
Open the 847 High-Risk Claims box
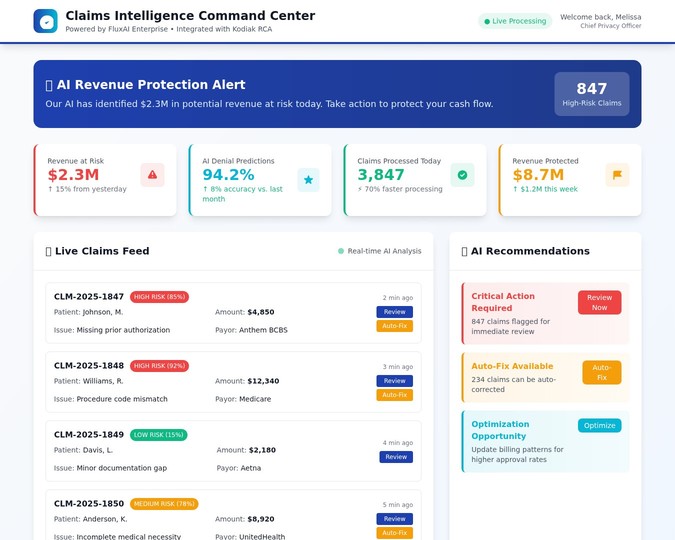click(591, 94)
